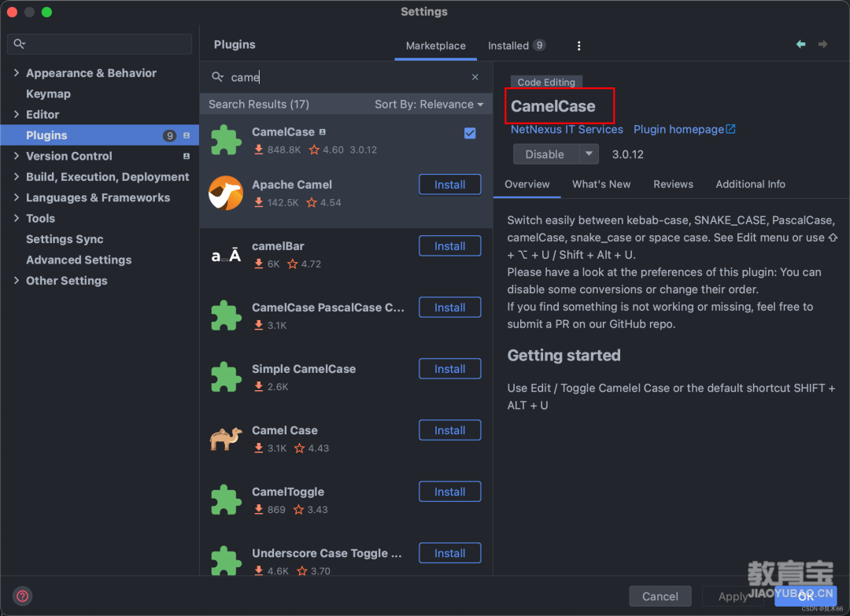Open the Plugin homepage link

coord(678,129)
